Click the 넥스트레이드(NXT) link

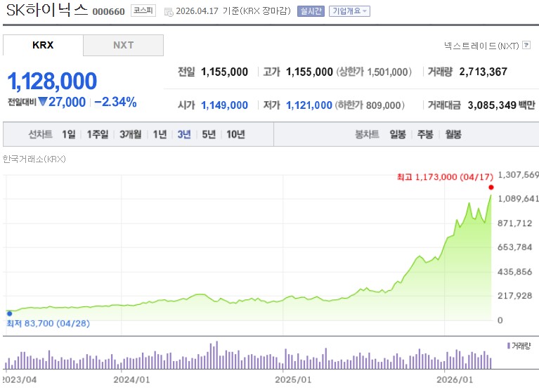481,46
